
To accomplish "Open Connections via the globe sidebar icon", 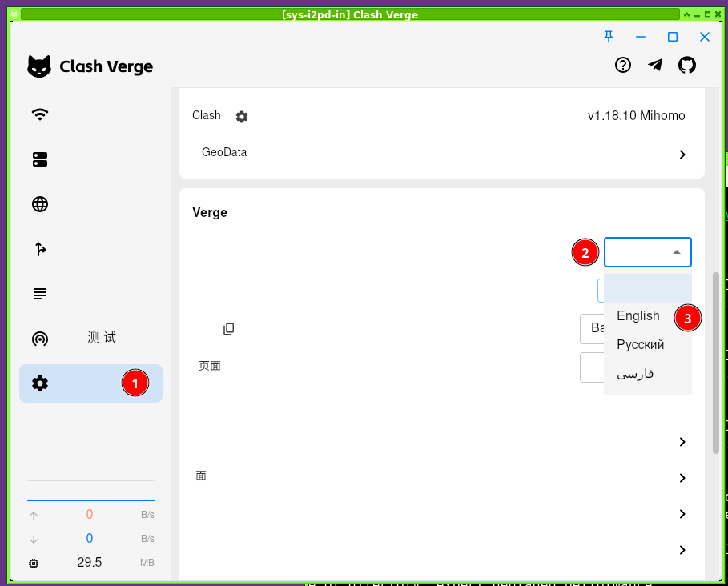I will (x=40, y=204).
